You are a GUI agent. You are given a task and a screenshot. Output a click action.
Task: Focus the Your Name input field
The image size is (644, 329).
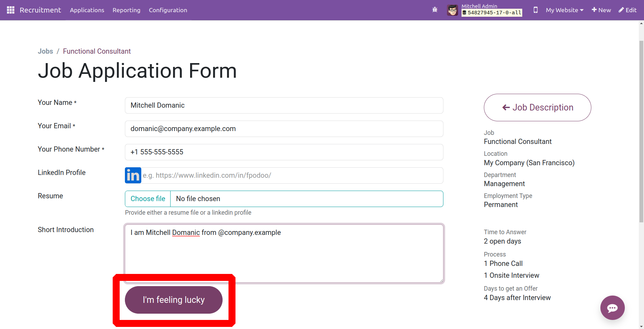[x=284, y=105]
